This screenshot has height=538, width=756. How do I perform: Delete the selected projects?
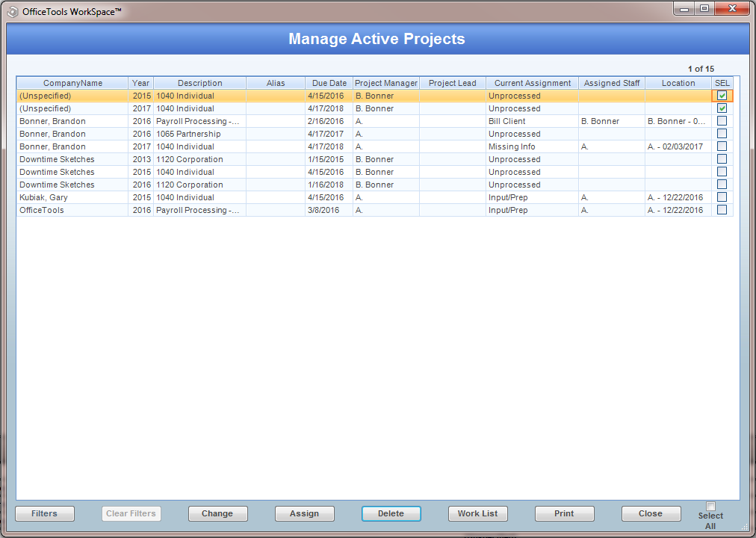[x=391, y=513]
